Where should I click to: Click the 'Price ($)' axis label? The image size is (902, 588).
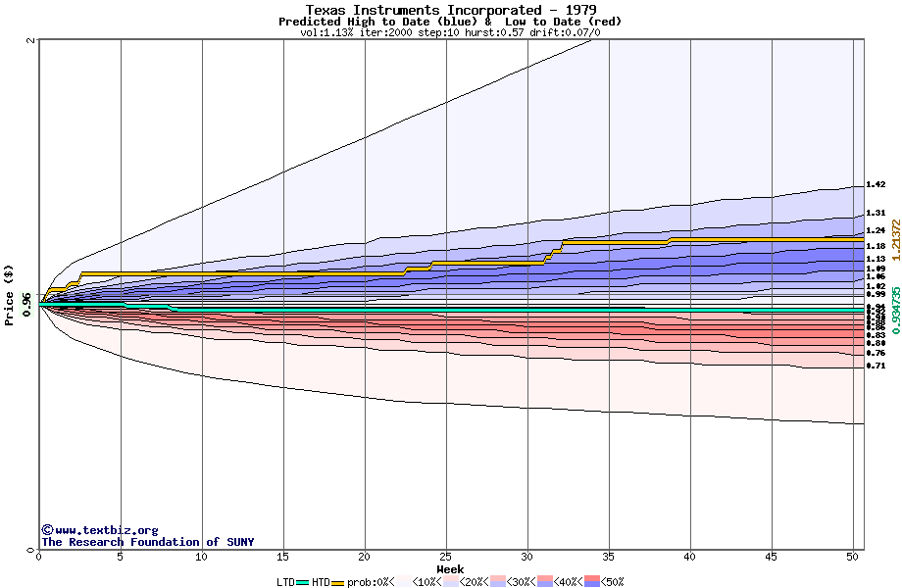(x=9, y=295)
